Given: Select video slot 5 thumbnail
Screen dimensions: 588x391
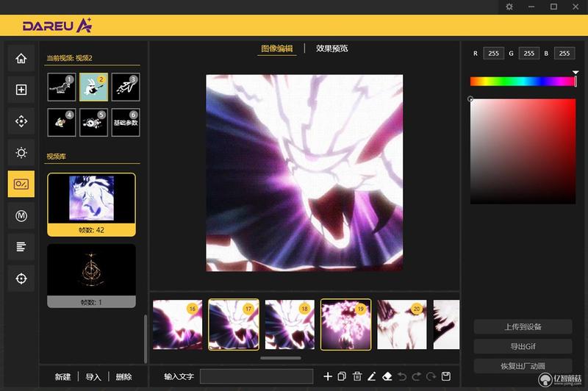Looking at the screenshot, I should (94, 122).
